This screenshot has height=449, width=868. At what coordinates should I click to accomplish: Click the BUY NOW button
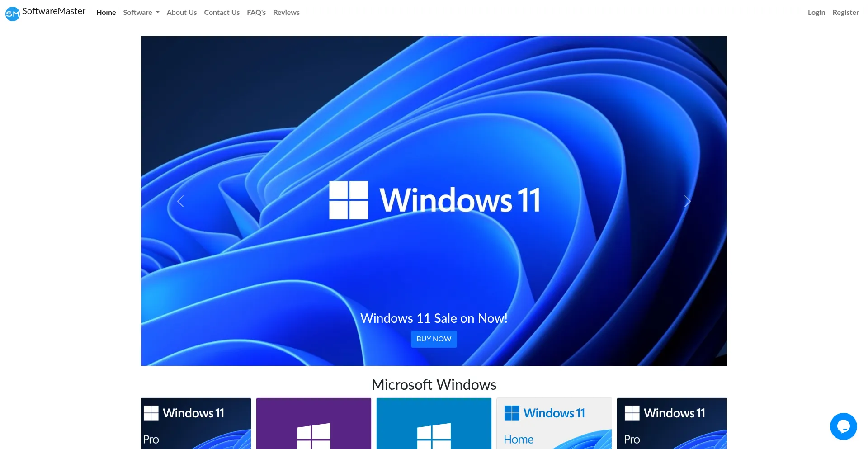[x=434, y=339]
